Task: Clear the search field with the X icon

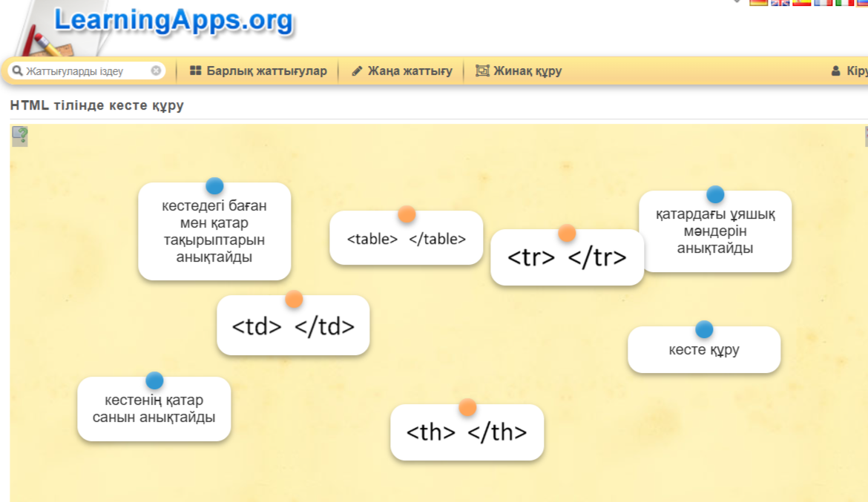Action: [x=156, y=71]
